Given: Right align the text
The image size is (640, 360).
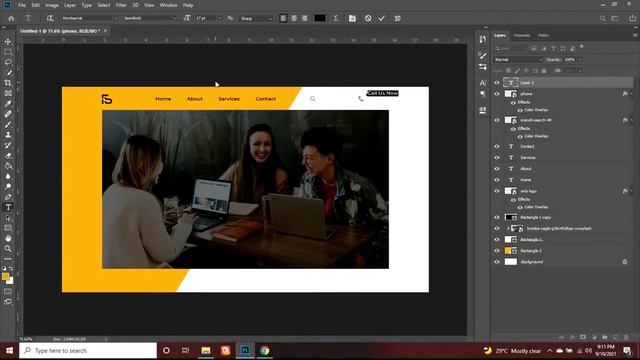Looking at the screenshot, I should coord(304,18).
